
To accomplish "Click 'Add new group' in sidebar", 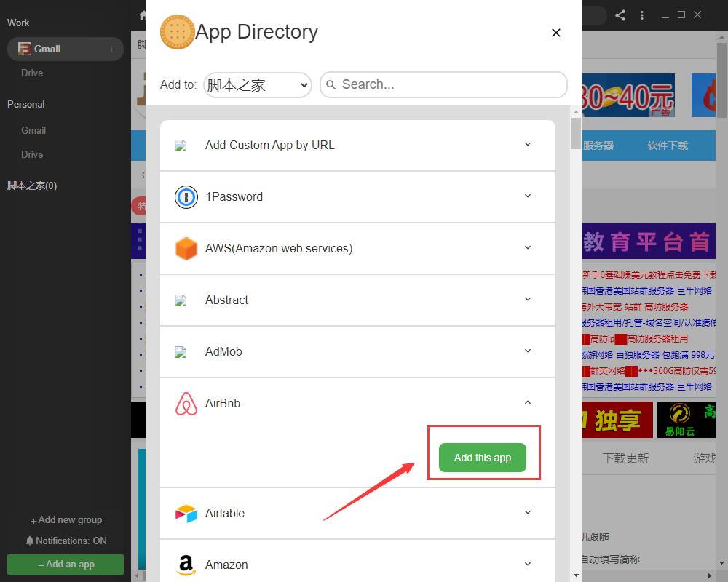I will (x=66, y=519).
